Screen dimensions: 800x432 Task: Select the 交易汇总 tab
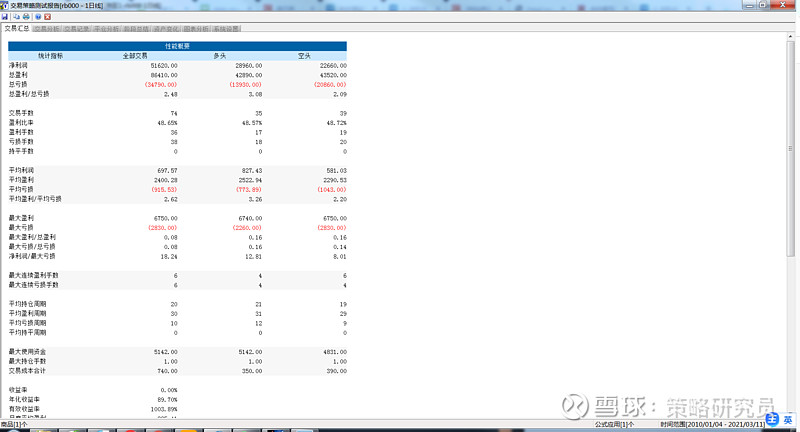pos(17,29)
